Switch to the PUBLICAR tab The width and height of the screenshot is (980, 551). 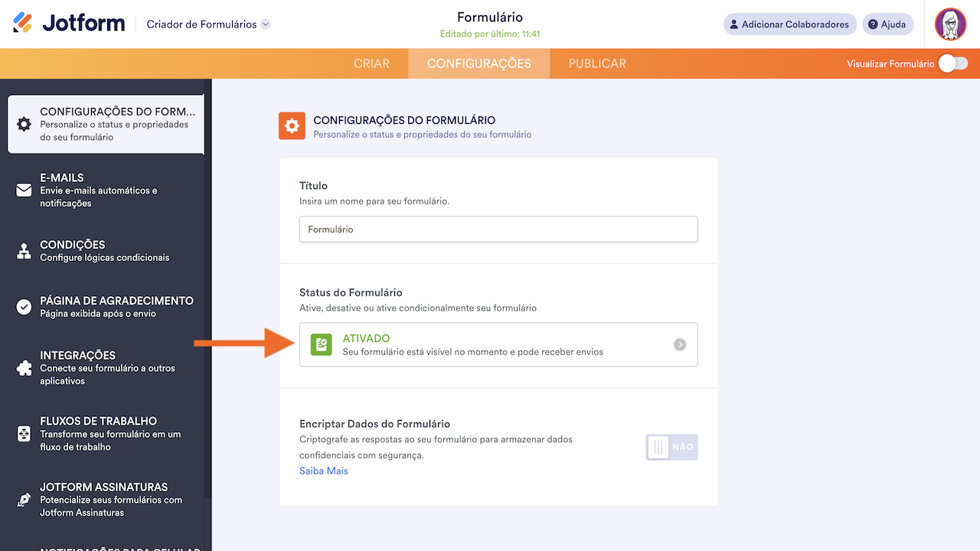(x=597, y=64)
